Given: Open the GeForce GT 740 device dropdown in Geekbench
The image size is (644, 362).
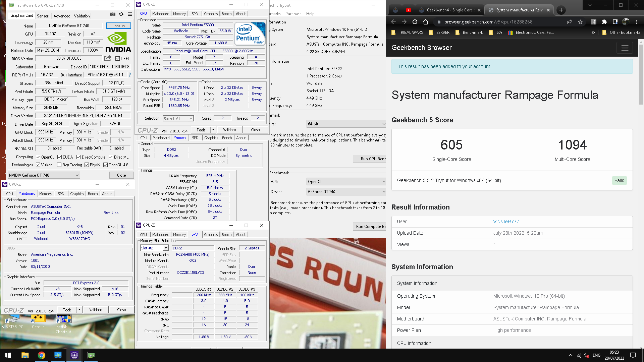Looking at the screenshot, I should tap(346, 192).
